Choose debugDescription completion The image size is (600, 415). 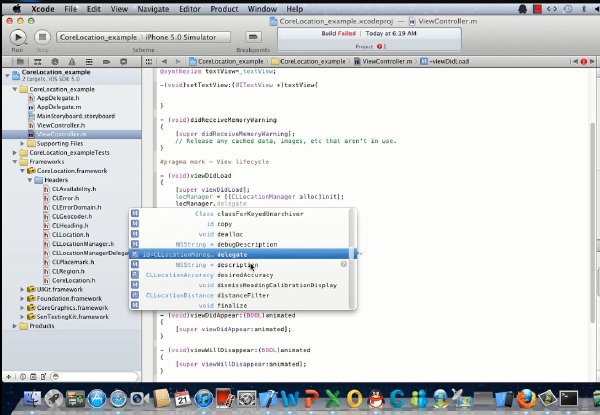pos(240,244)
